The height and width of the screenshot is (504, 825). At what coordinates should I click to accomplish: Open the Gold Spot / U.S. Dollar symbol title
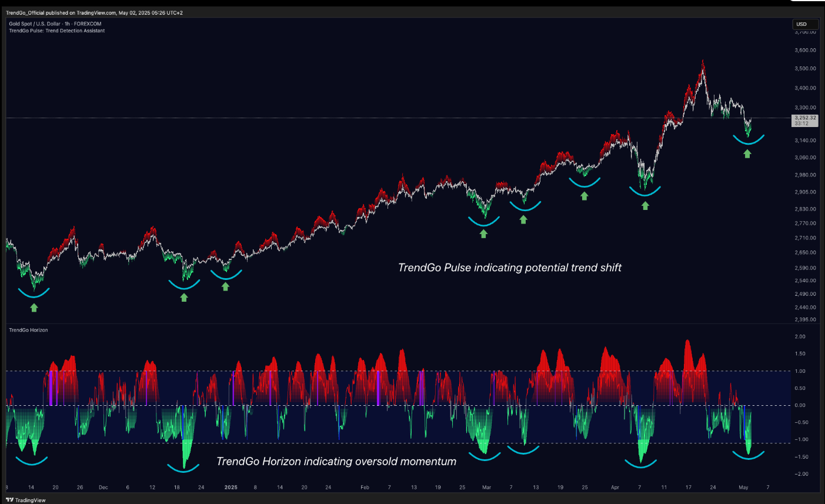click(55, 24)
